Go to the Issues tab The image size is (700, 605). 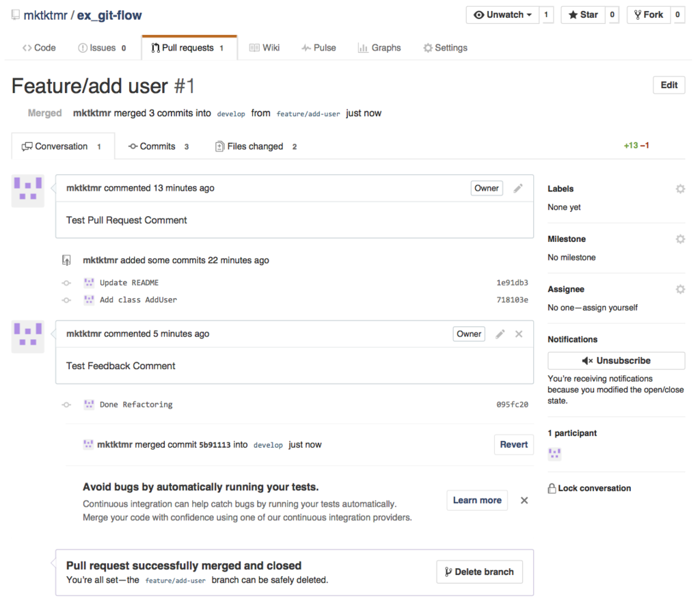103,48
